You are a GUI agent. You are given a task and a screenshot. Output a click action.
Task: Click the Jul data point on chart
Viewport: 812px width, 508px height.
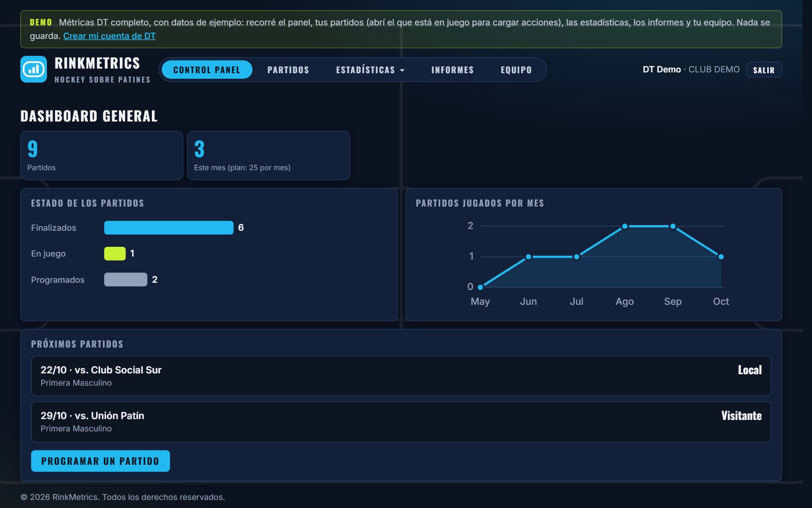[x=576, y=257]
